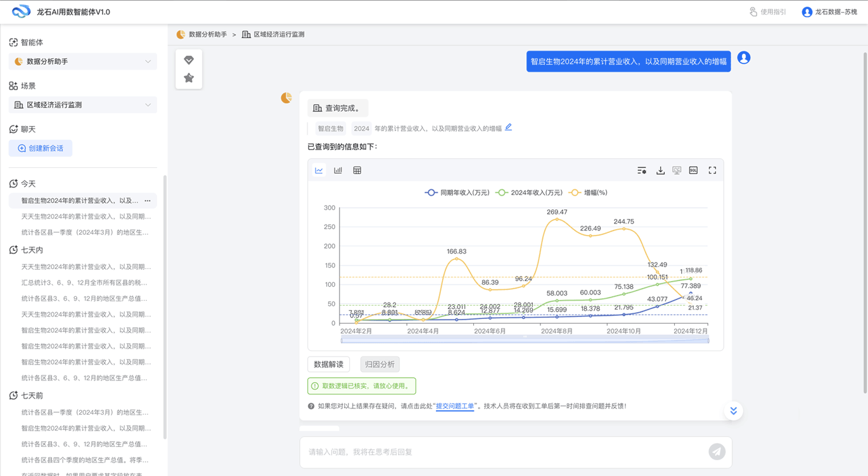This screenshot has width=868, height=476.
Task: Edit the query with pencil icon
Action: (x=508, y=127)
